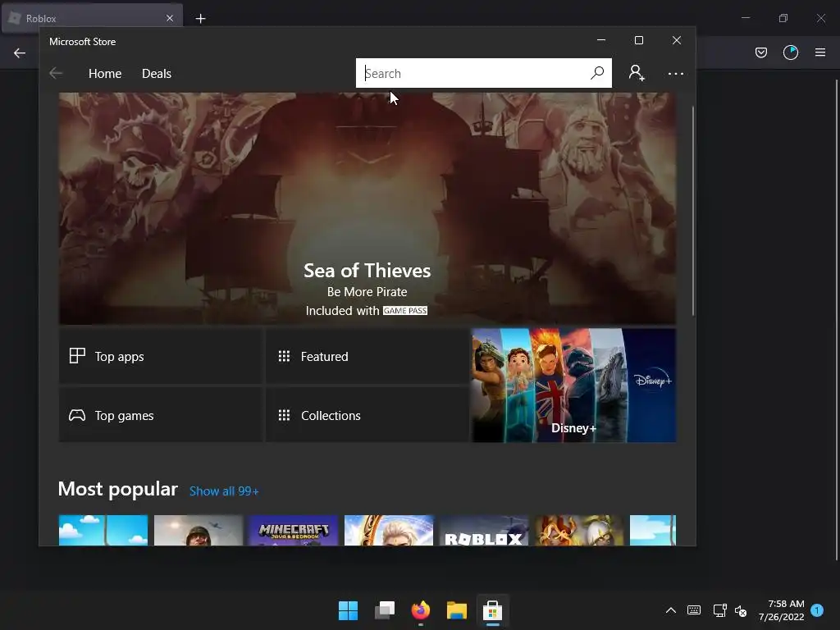The height and width of the screenshot is (630, 840).
Task: Open the notification badge in tray
Action: coord(817,610)
